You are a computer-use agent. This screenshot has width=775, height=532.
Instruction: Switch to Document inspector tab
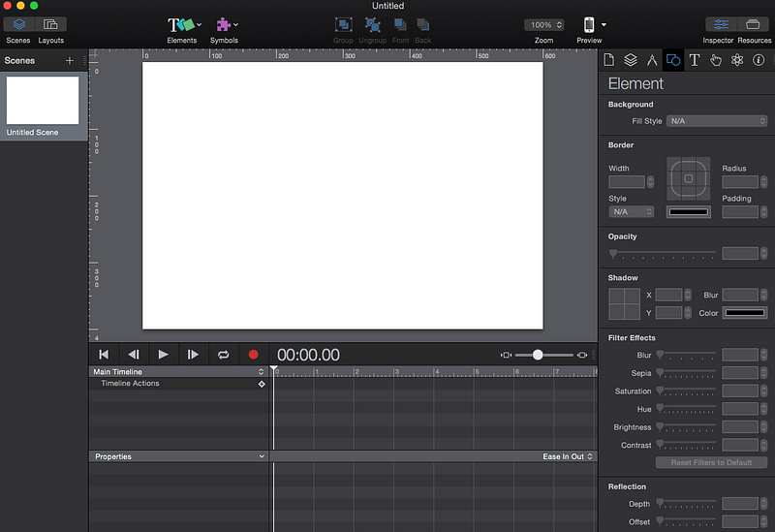[x=609, y=60]
